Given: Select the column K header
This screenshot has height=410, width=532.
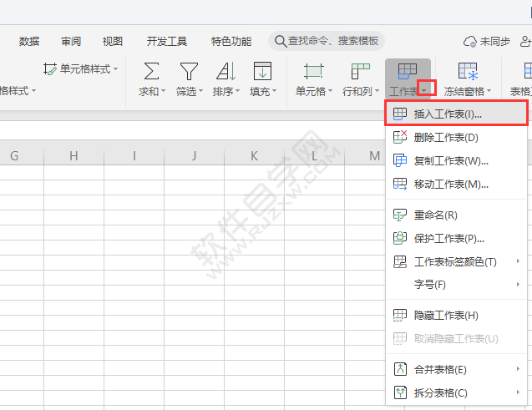Looking at the screenshot, I should pyautogui.click(x=255, y=155).
